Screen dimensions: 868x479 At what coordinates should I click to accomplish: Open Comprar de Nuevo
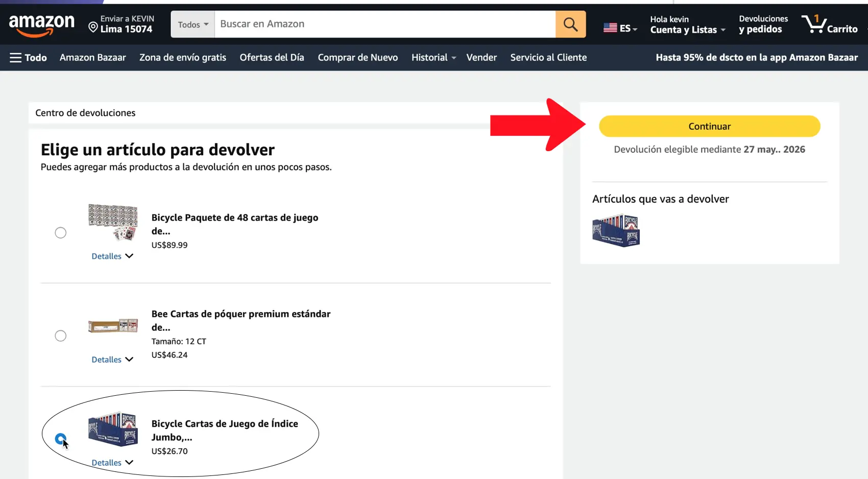358,58
